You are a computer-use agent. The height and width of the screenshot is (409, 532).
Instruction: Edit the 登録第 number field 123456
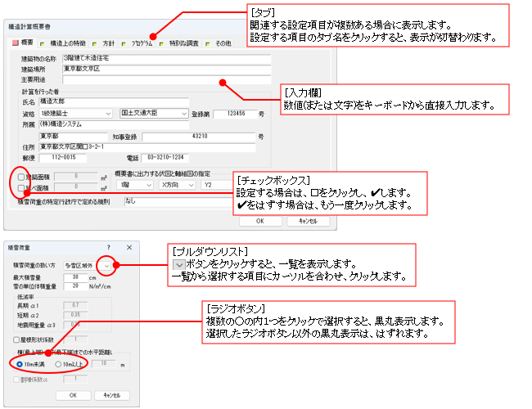click(235, 114)
